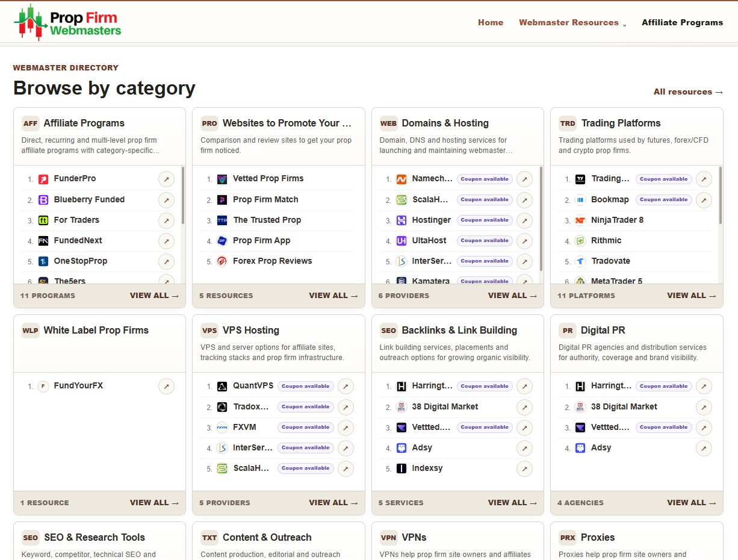Click the Coupon available badge for QuantVPS
Viewport: 738px width, 560px height.
tap(305, 386)
